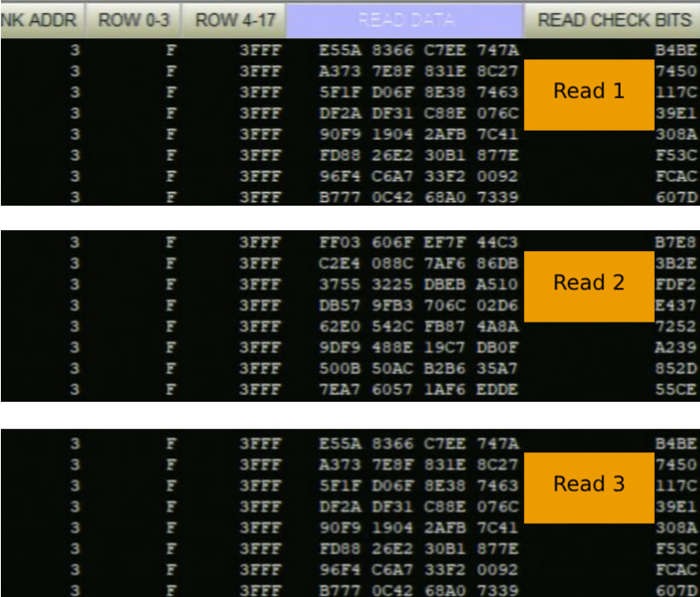The width and height of the screenshot is (700, 597).
Task: Select the highlighted "READ DATA" column header
Action: (404, 20)
